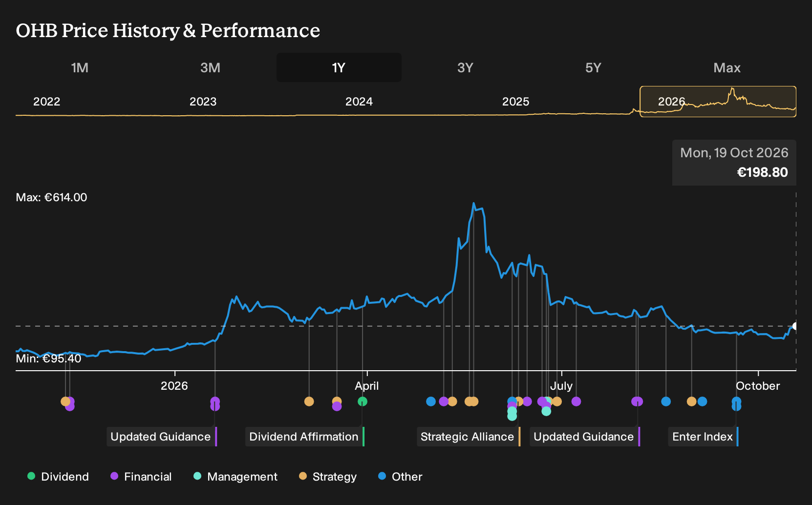This screenshot has width=812, height=505.
Task: Toggle the Dividend legend filter
Action: pos(58,477)
